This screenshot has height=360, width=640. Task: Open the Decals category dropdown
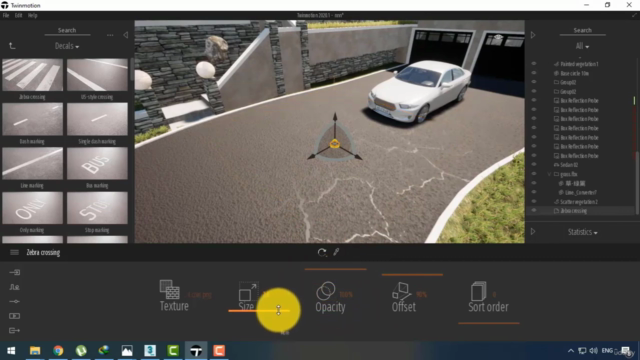[x=67, y=46]
